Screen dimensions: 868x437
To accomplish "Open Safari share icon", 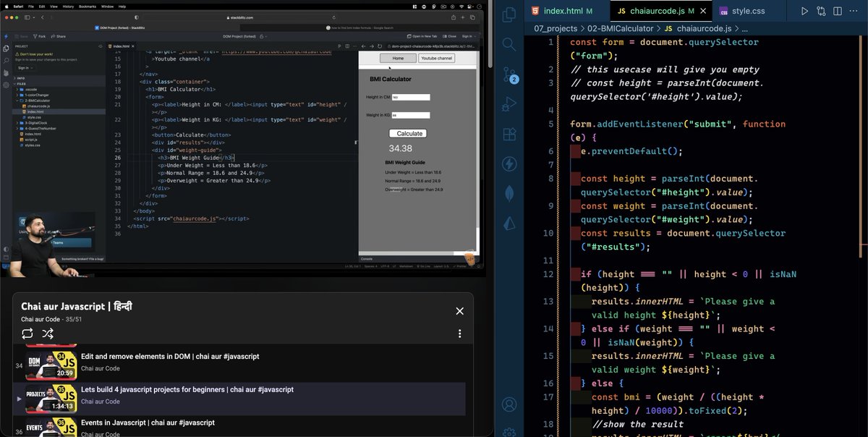I will point(454,17).
